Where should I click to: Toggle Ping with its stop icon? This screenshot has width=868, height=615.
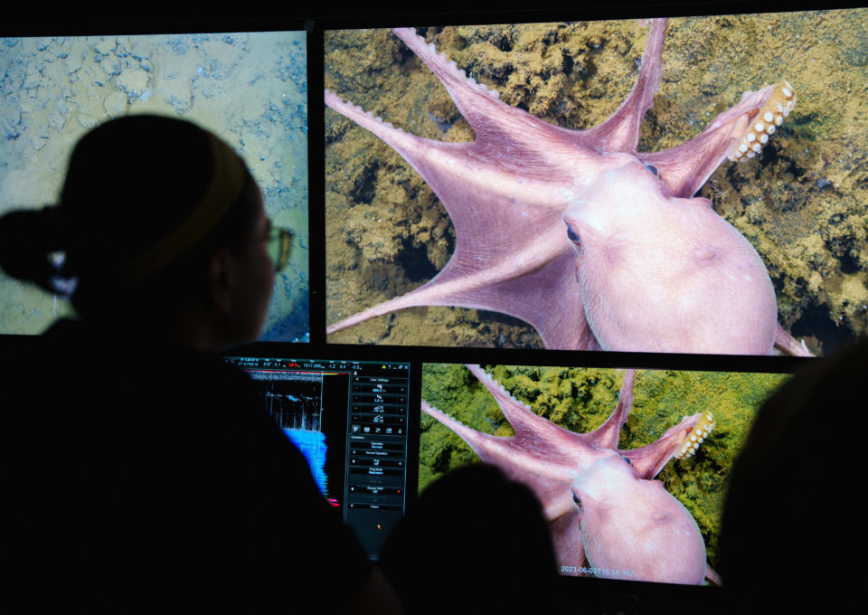(x=355, y=462)
